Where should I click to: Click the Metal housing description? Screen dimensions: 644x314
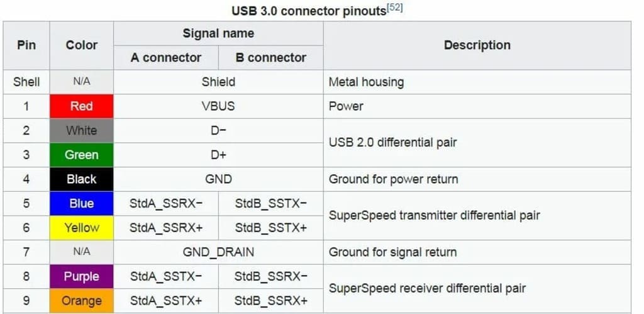[x=366, y=82]
